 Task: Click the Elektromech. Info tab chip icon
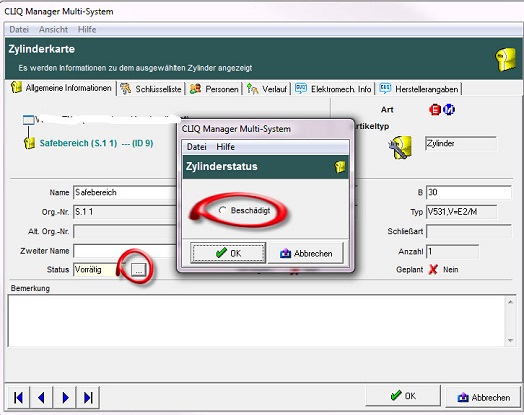pyautogui.click(x=301, y=88)
